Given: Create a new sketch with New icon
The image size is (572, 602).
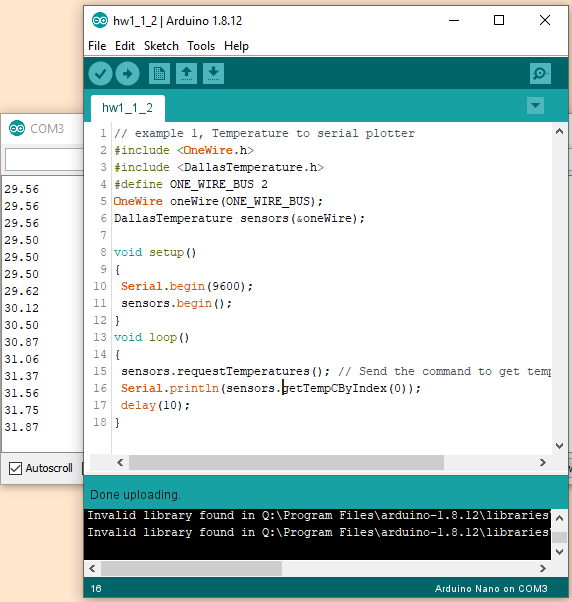Looking at the screenshot, I should click(159, 73).
